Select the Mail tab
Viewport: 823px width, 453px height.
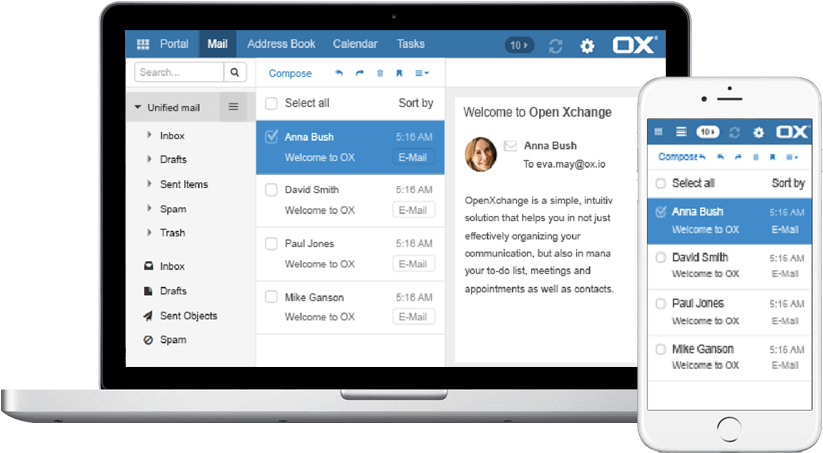click(x=217, y=44)
